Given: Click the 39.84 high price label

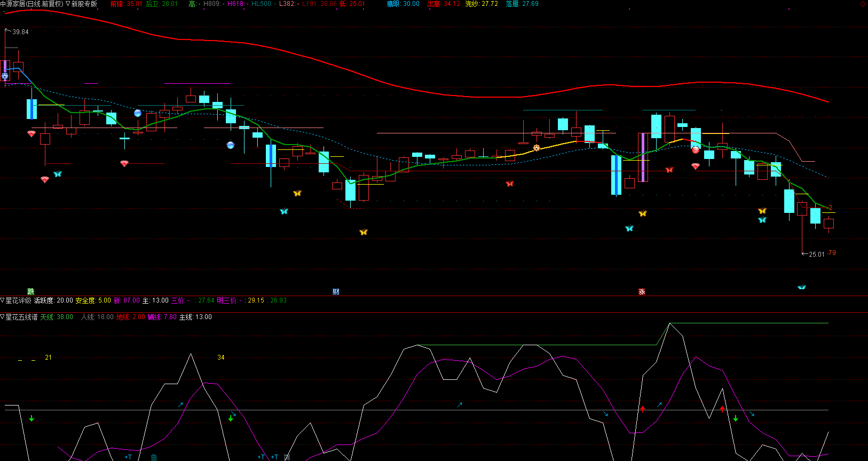Looking at the screenshot, I should [21, 32].
